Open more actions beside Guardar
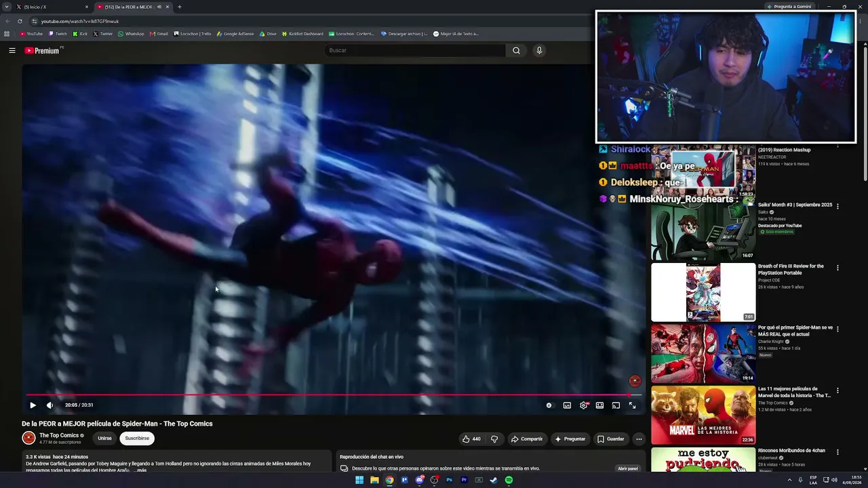Image resolution: width=868 pixels, height=488 pixels. pyautogui.click(x=639, y=439)
